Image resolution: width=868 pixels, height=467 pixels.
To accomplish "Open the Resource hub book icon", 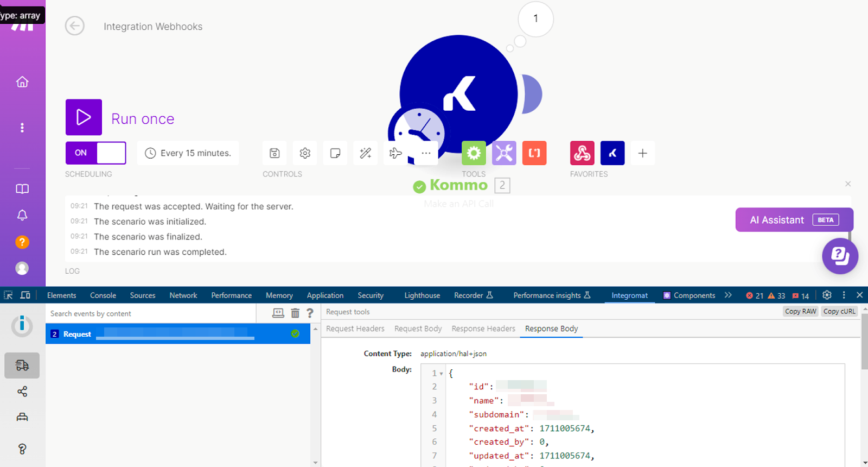I will 22,189.
